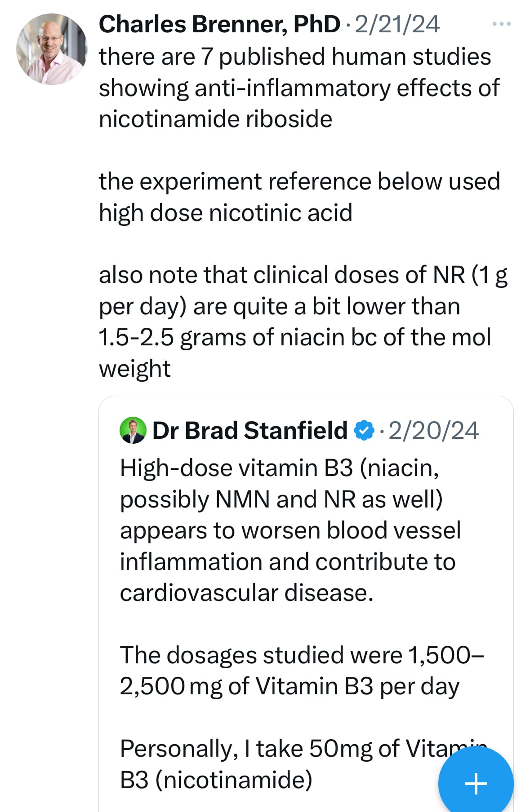
Task: Open the three-dot more options menu
Action: coord(501,24)
